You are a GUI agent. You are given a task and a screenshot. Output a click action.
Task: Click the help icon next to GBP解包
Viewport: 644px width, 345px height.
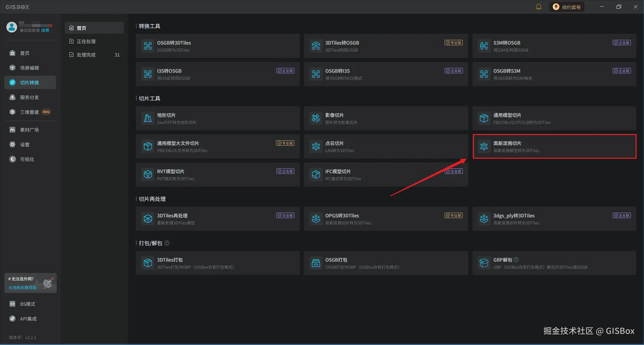pos(516,260)
